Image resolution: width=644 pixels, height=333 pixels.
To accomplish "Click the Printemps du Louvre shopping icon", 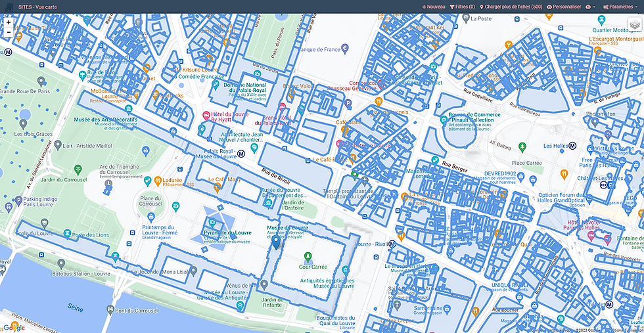I will pyautogui.click(x=151, y=216).
